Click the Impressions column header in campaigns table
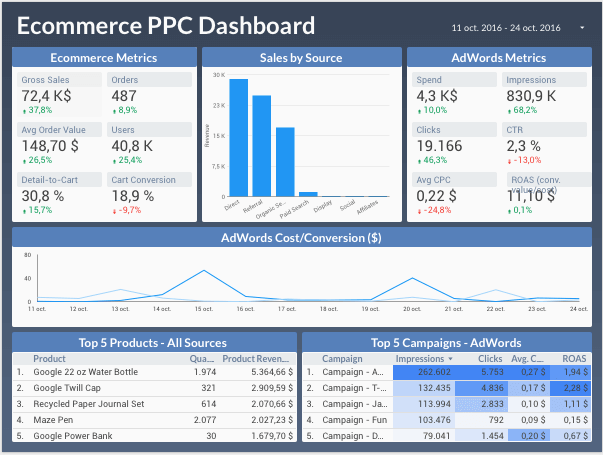Viewport: 603px width, 455px height. 420,358
